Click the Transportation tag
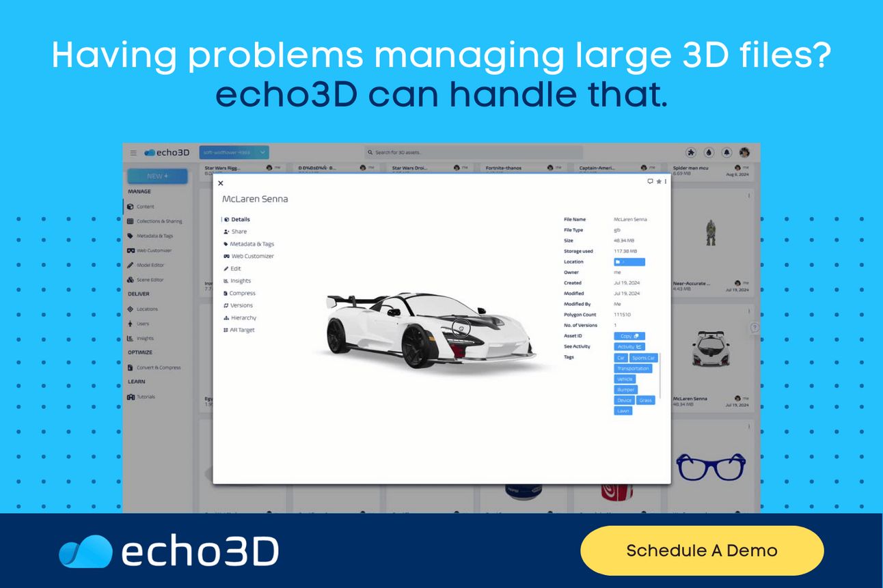The image size is (883, 588). [633, 369]
